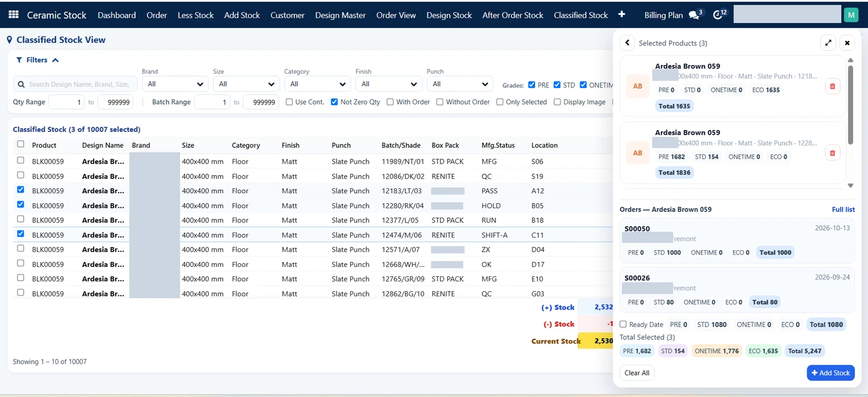
Task: Click the AB avatar on Total 1836 card
Action: click(637, 152)
